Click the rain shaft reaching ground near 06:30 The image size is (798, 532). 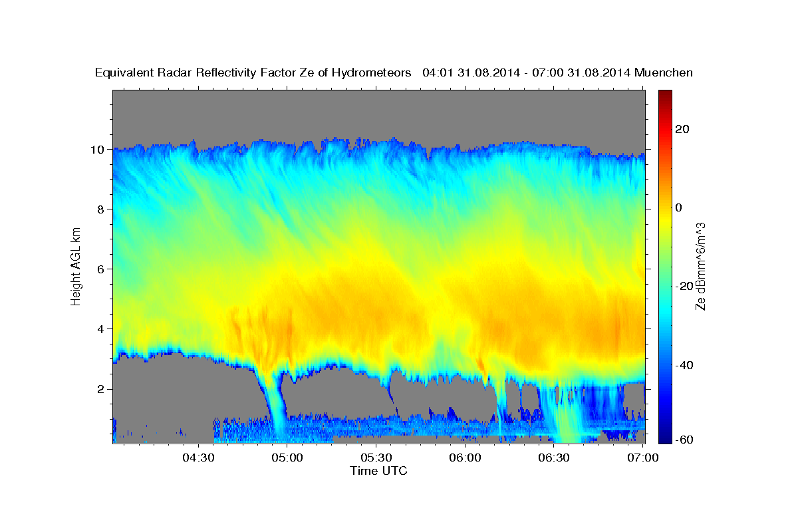coord(565,416)
